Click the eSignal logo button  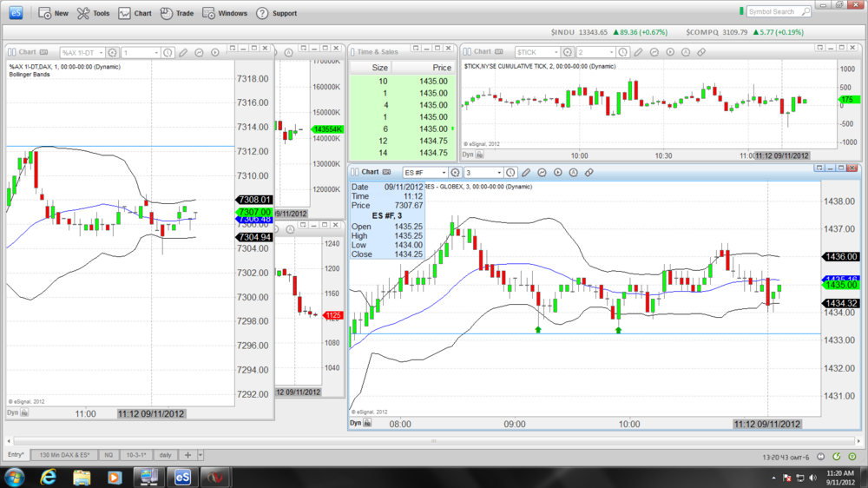coord(16,13)
